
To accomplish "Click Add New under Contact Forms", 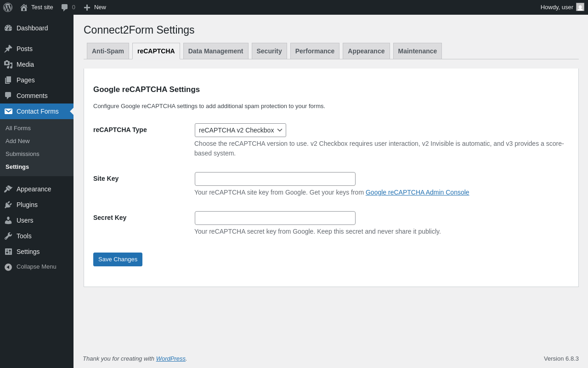I will (17, 141).
